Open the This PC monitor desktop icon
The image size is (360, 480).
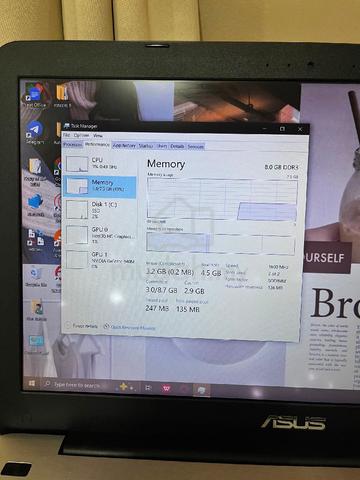36,343
